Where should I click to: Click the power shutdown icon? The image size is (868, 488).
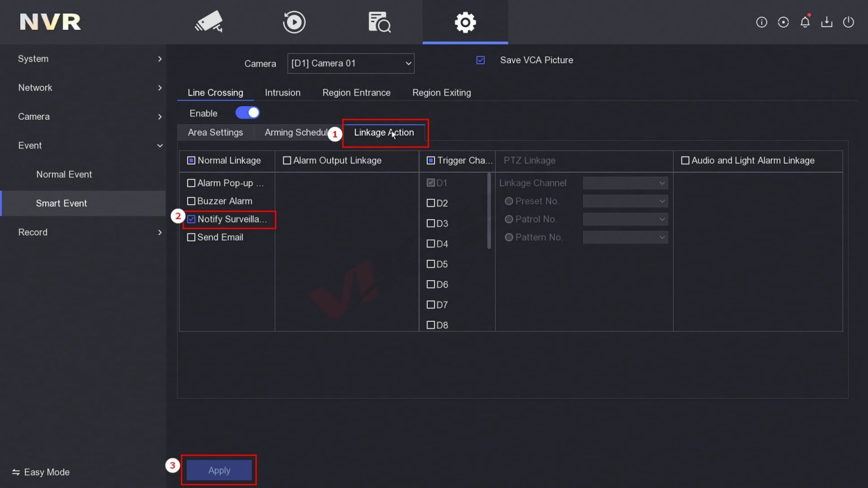pyautogui.click(x=848, y=22)
